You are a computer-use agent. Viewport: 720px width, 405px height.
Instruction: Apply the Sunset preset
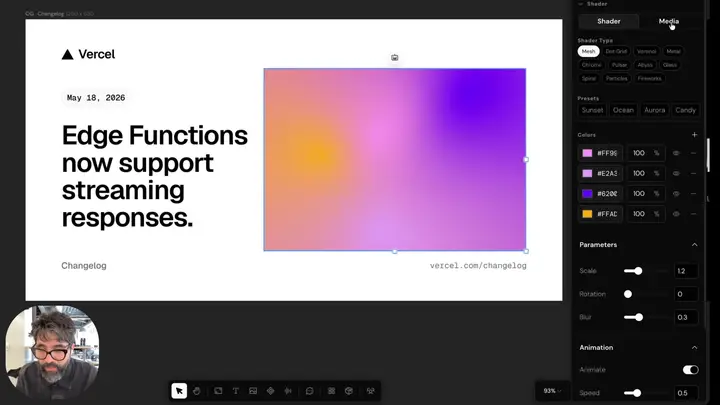coord(592,110)
